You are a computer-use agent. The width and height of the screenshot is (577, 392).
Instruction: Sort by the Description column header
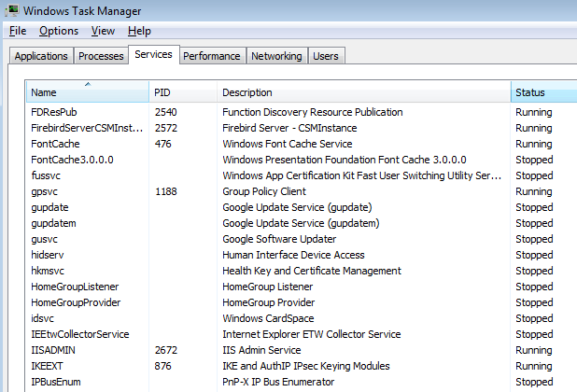coord(363,91)
